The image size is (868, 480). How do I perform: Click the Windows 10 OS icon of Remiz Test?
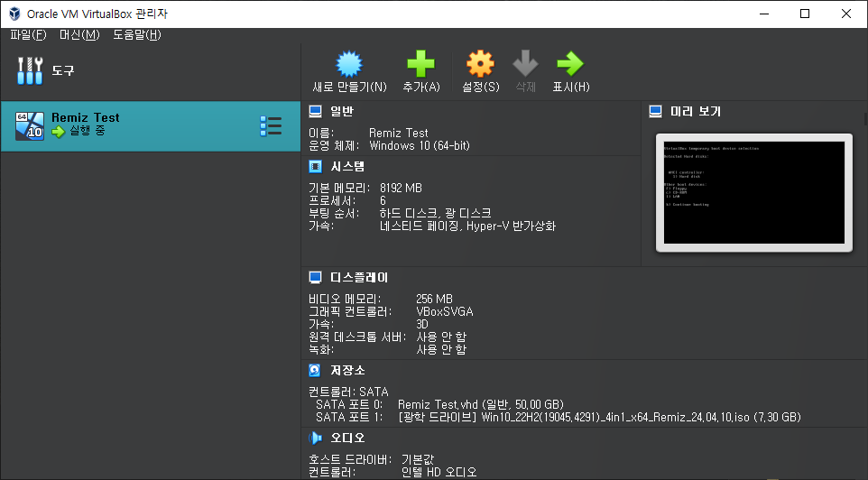pyautogui.click(x=30, y=126)
